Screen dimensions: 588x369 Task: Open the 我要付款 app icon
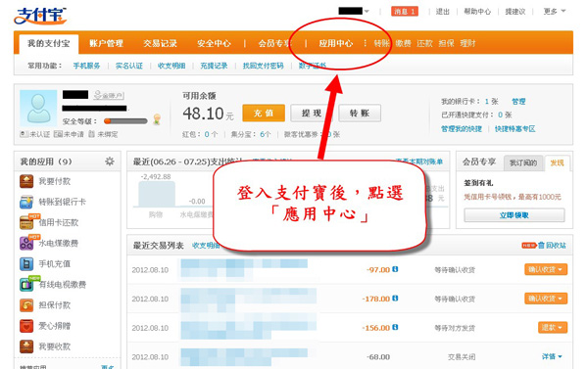pos(26,181)
